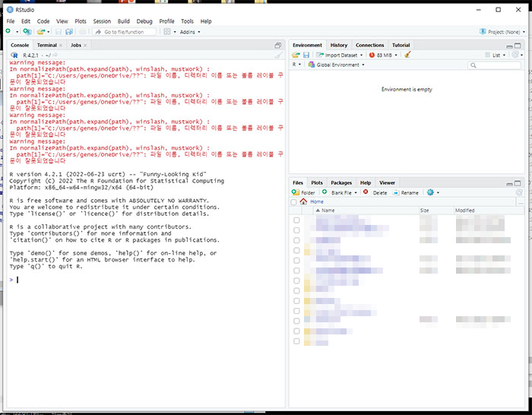532x415 pixels.
Task: Click the Home breadcrumb link
Action: click(317, 201)
